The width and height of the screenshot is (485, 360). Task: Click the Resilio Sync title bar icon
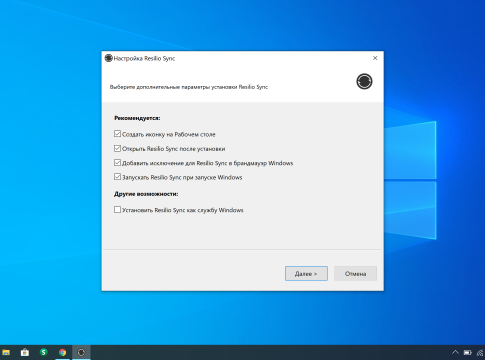coord(109,58)
